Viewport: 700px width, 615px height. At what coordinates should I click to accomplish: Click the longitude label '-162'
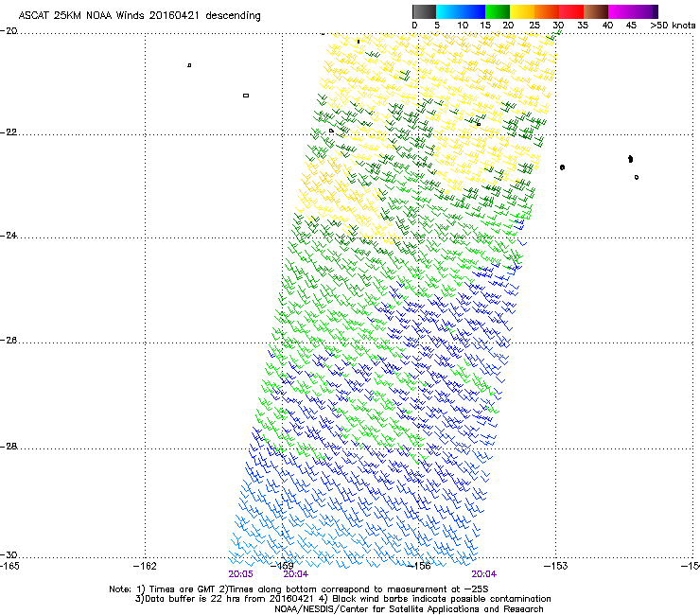145,566
